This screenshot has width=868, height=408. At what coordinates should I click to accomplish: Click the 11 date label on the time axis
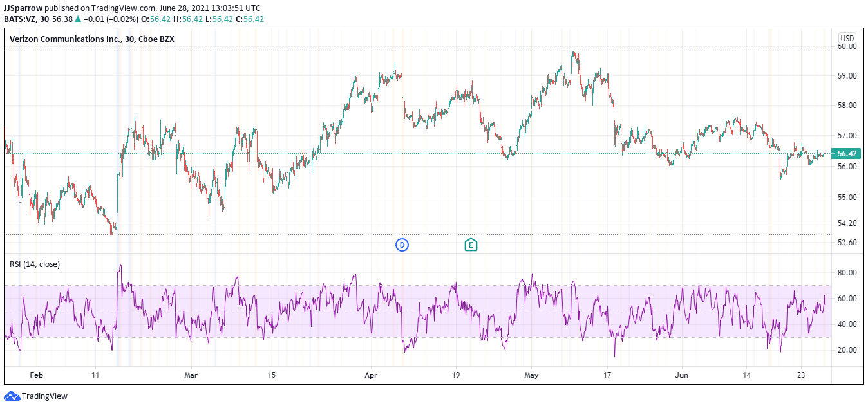(95, 375)
